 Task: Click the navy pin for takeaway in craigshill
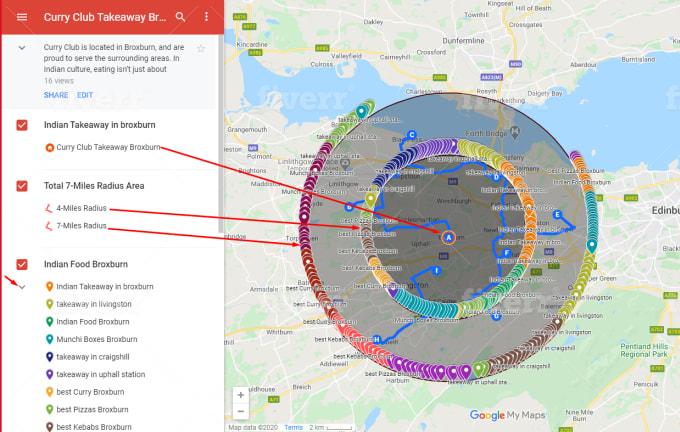pyautogui.click(x=49, y=357)
